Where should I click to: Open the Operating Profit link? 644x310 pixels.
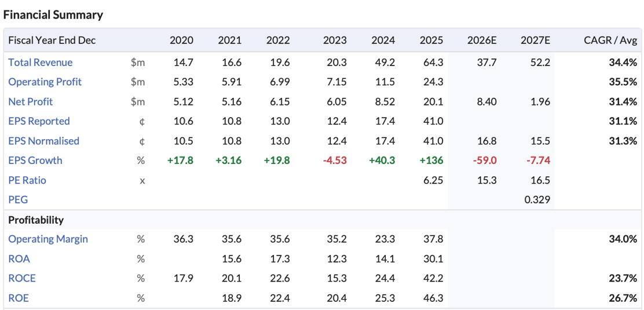(45, 82)
